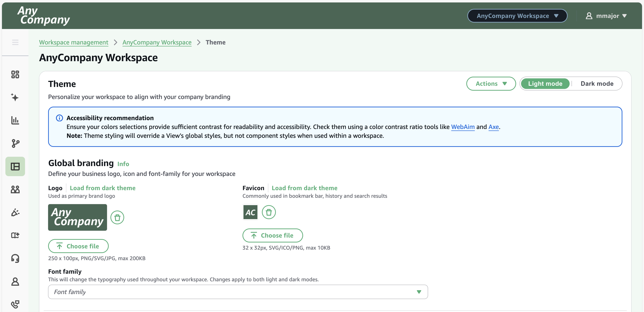Screen dimensions: 644x312
Task: Select the sparkle AI features icon
Action: (x=15, y=97)
